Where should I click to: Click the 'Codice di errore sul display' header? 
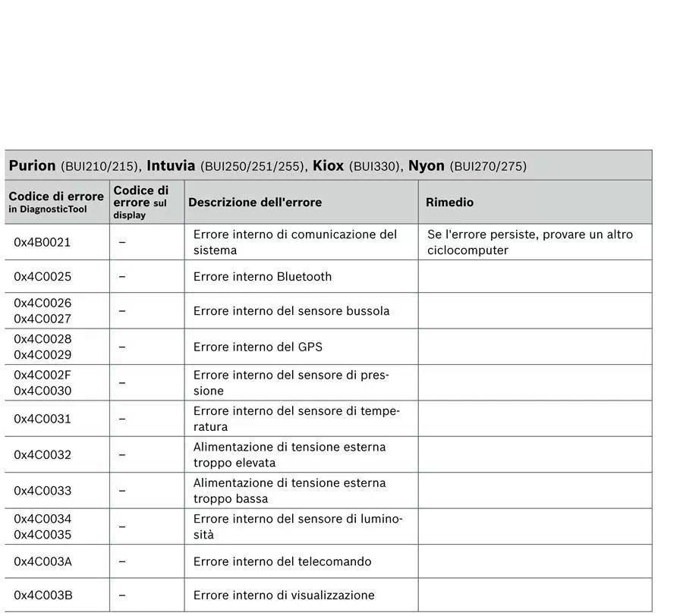140,203
